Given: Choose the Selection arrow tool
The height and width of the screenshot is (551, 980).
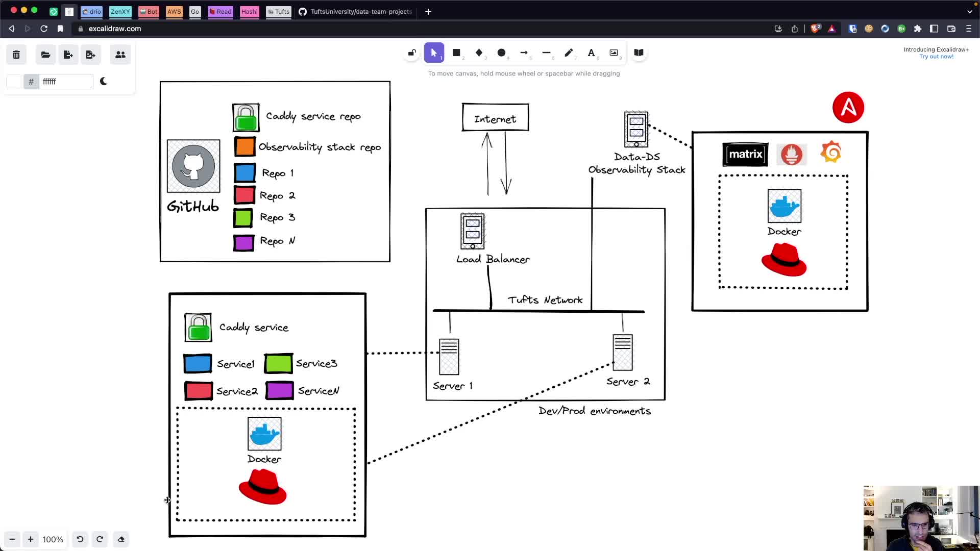Looking at the screenshot, I should 434,53.
